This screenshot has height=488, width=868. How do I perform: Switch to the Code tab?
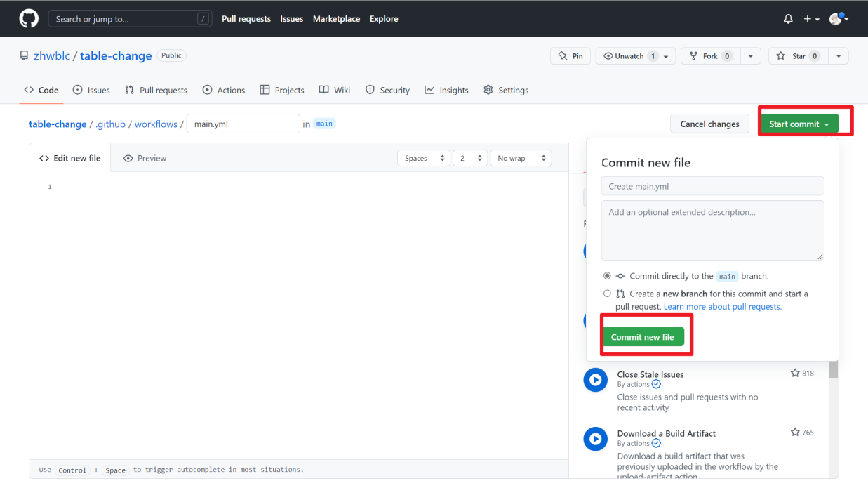[x=41, y=90]
